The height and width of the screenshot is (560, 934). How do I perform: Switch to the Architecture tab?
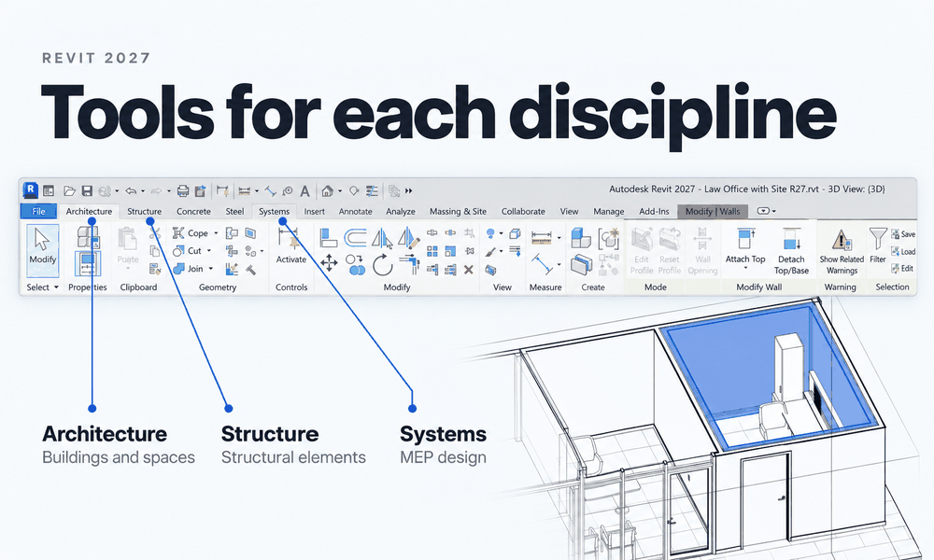tap(89, 211)
